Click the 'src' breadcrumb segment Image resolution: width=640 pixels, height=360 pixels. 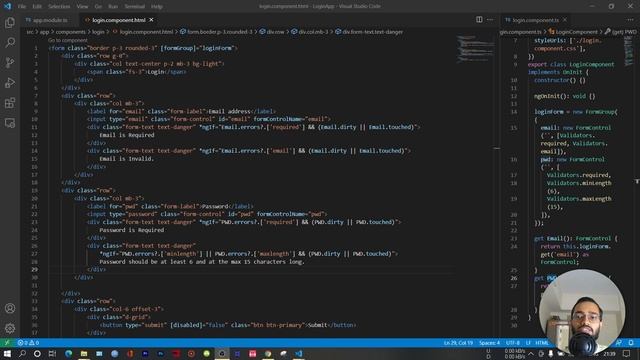tap(30, 32)
